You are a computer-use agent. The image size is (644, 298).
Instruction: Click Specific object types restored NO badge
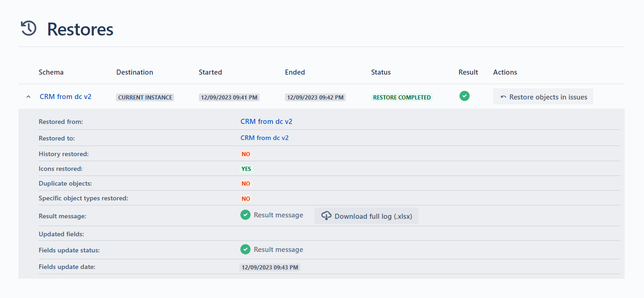(246, 199)
